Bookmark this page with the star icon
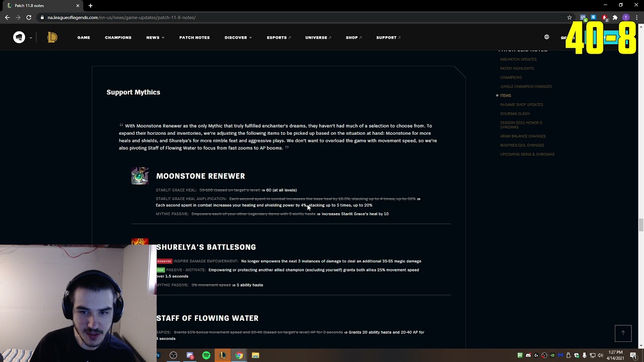 (570, 17)
